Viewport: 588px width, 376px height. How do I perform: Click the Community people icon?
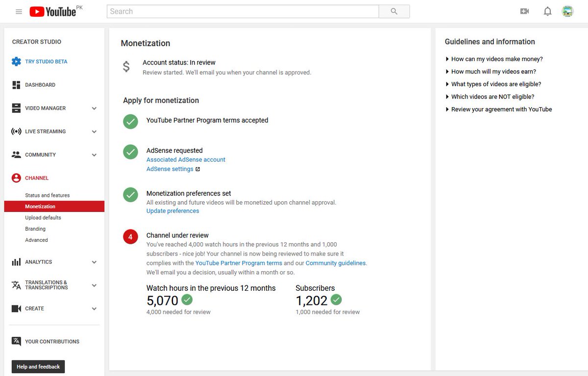(x=16, y=155)
